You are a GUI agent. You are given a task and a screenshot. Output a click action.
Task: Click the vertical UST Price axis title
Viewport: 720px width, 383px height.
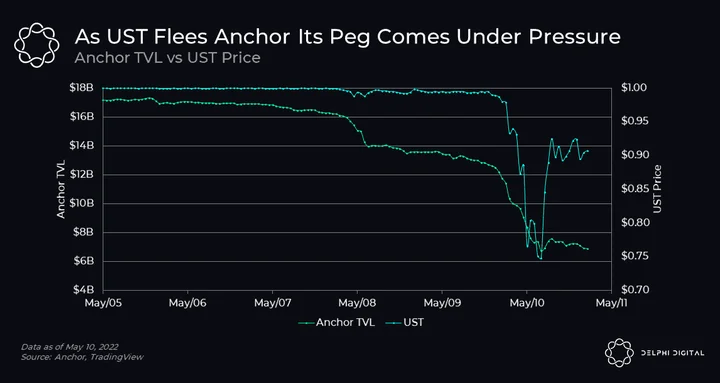point(657,189)
